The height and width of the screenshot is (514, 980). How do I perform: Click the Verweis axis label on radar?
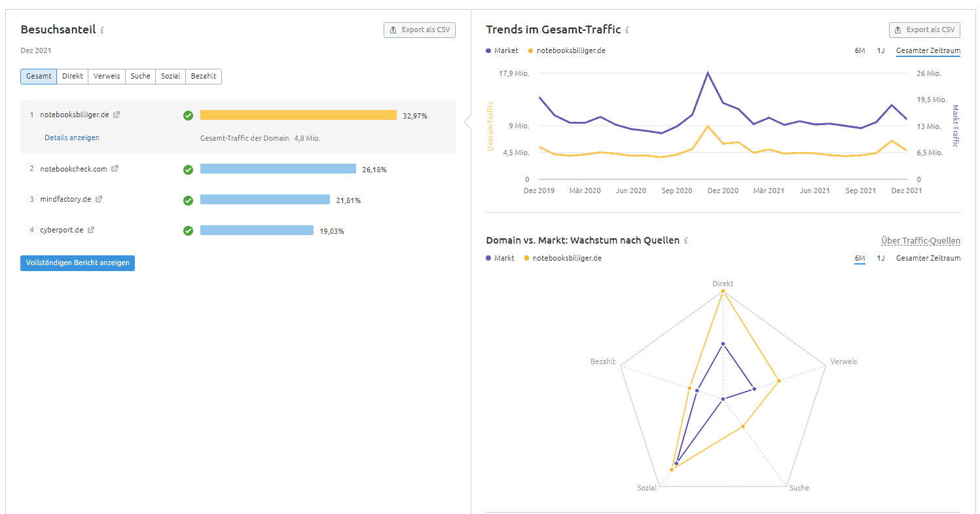843,361
